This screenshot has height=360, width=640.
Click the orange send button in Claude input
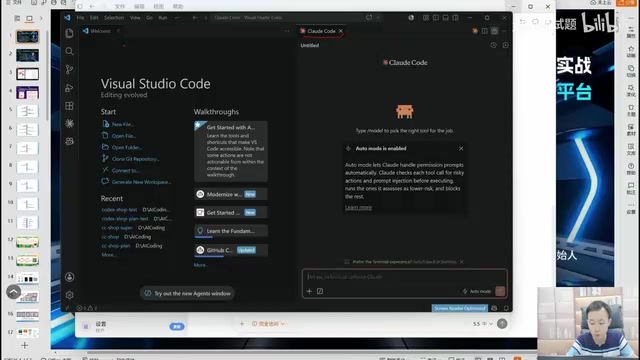click(500, 291)
